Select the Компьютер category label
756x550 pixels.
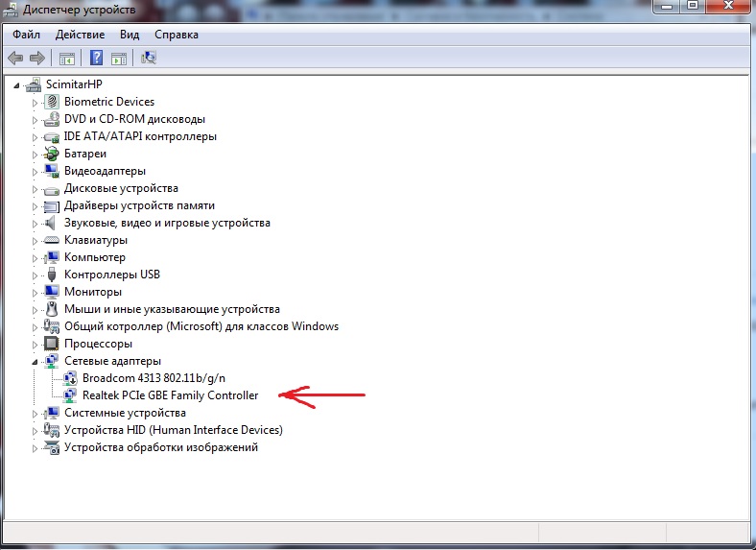click(x=94, y=257)
